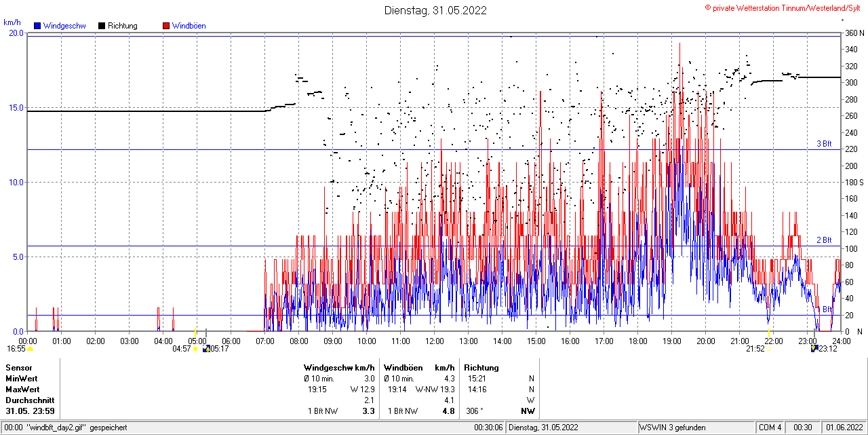Click the Windgeschw km/h column header
The width and height of the screenshot is (868, 435).
click(339, 368)
